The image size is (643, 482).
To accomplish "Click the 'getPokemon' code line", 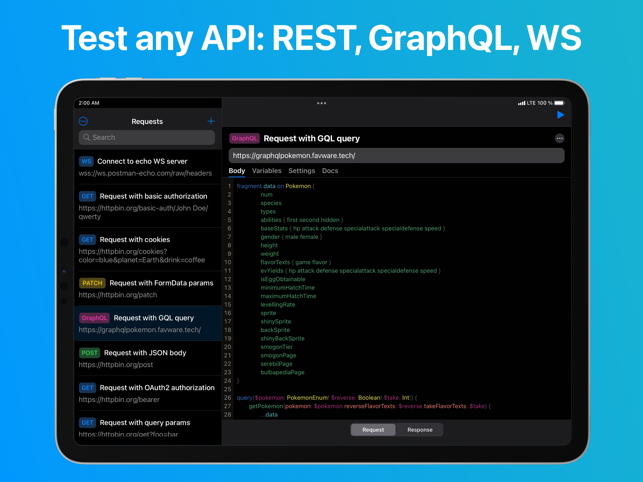I will [x=369, y=406].
